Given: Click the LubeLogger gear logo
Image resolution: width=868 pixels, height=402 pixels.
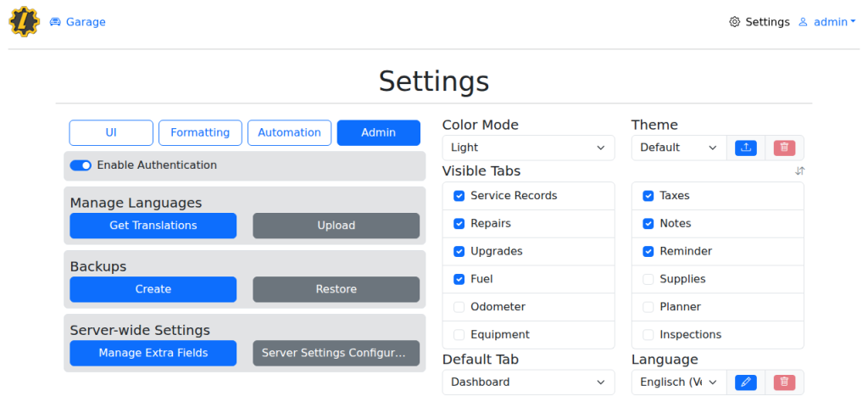Looking at the screenshot, I should pos(24,21).
